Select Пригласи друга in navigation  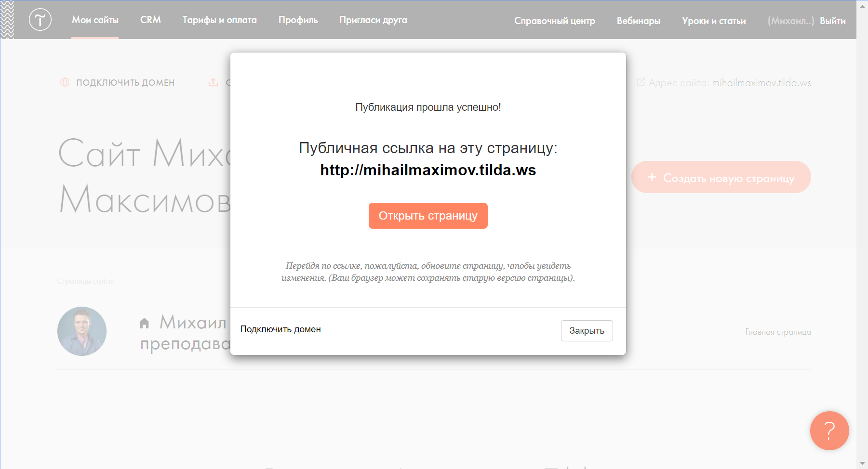[x=373, y=20]
